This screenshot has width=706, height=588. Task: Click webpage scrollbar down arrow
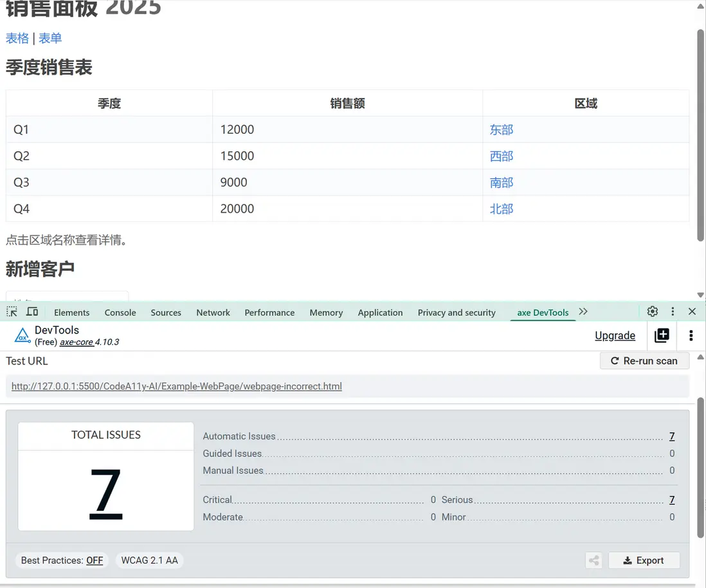point(701,295)
